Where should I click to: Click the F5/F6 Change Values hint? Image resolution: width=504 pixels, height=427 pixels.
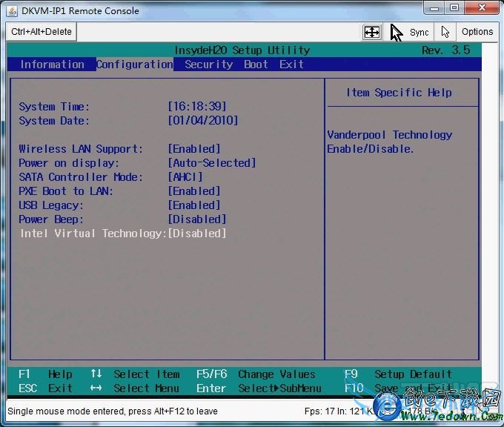pos(256,374)
